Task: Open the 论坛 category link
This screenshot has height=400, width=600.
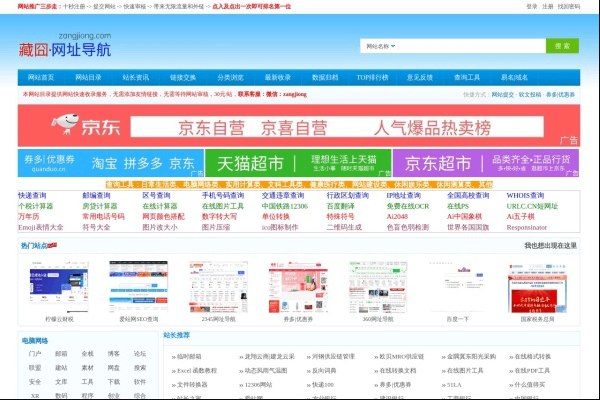Action: 140,354
